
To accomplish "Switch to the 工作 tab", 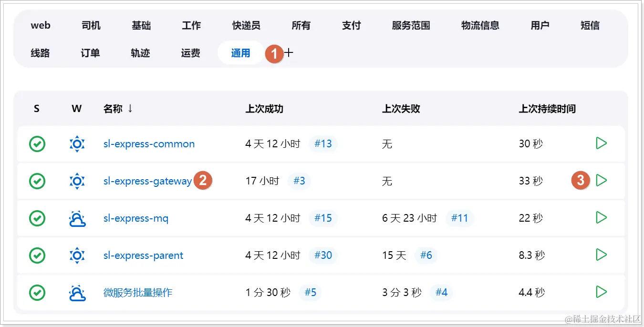I will click(x=191, y=25).
